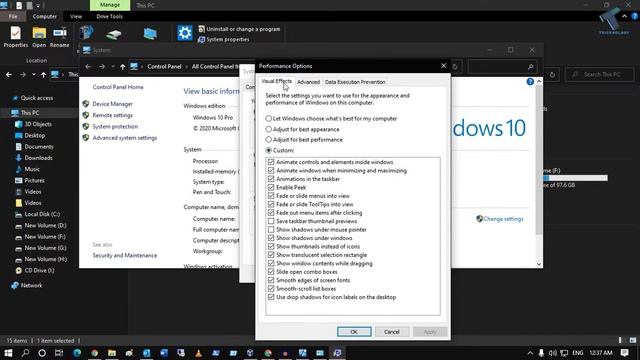Click System window scrollbar down arrow
The image size is (640, 360).
pos(539,264)
